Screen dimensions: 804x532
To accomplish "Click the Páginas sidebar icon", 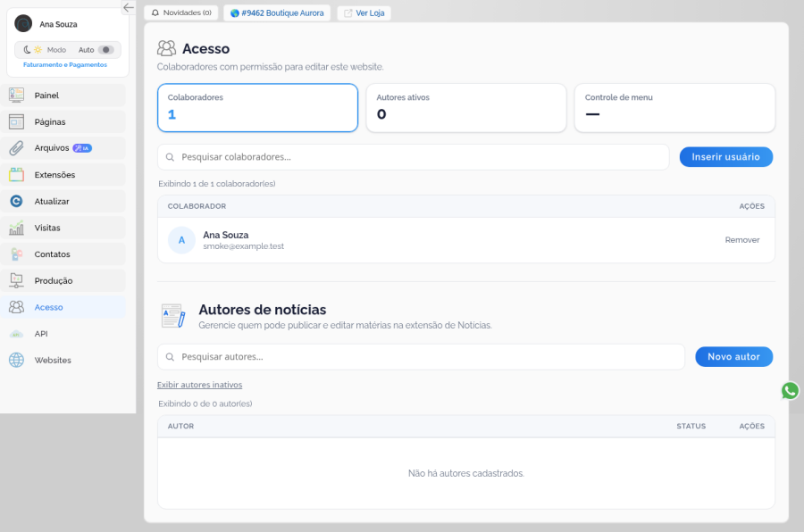I will pyautogui.click(x=16, y=121).
